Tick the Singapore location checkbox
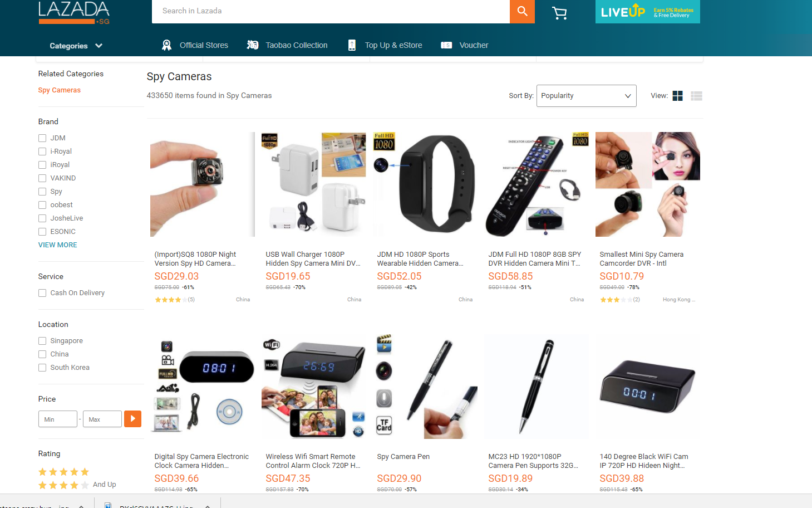Image resolution: width=812 pixels, height=508 pixels. click(x=42, y=341)
